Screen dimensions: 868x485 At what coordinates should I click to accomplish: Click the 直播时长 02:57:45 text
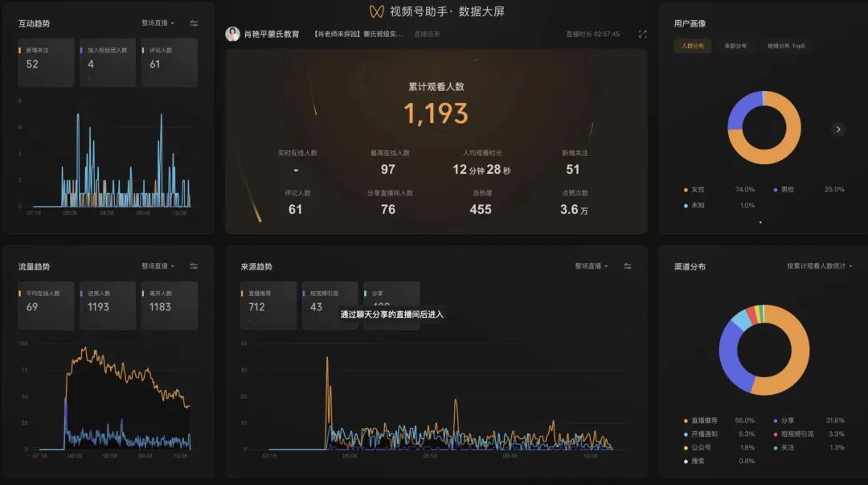[x=592, y=35]
